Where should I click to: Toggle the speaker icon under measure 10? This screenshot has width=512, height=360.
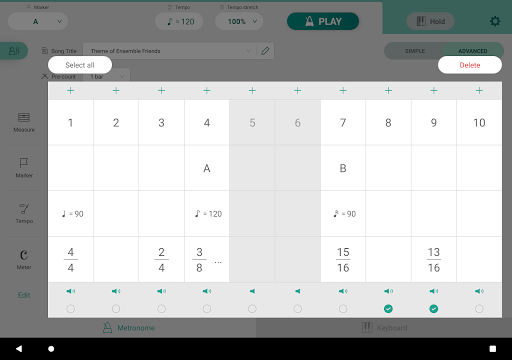coord(479,291)
